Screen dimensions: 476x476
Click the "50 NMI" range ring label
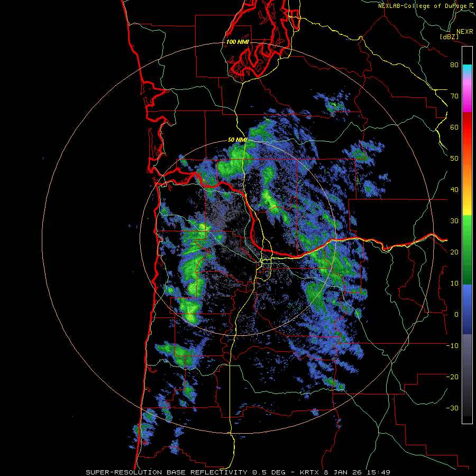point(237,140)
